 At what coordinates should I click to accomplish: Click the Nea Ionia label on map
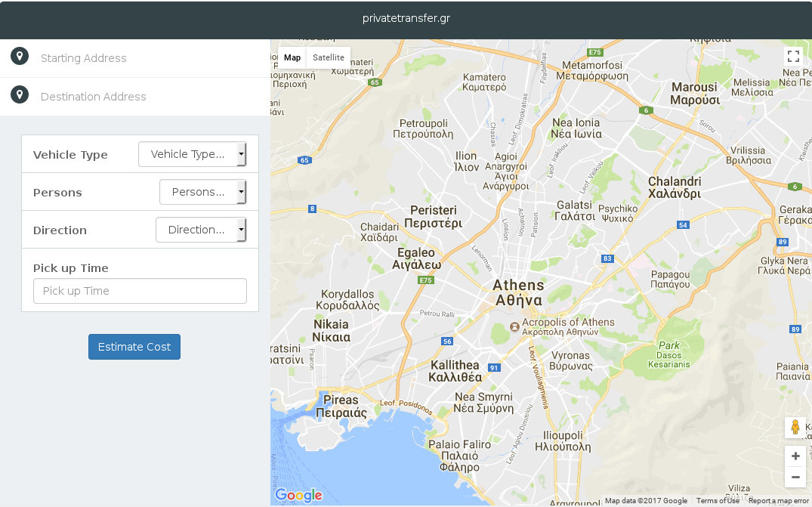click(x=576, y=128)
